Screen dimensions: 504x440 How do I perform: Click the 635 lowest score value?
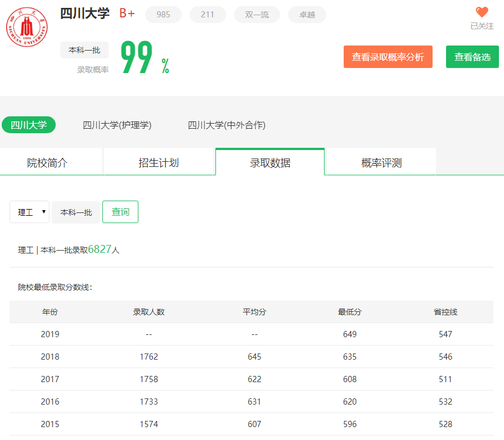[350, 357]
